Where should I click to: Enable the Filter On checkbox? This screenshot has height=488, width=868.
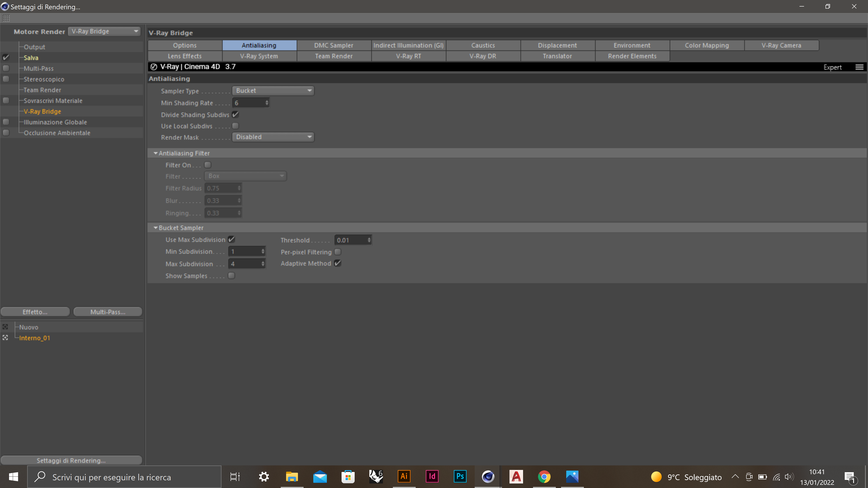(x=208, y=165)
